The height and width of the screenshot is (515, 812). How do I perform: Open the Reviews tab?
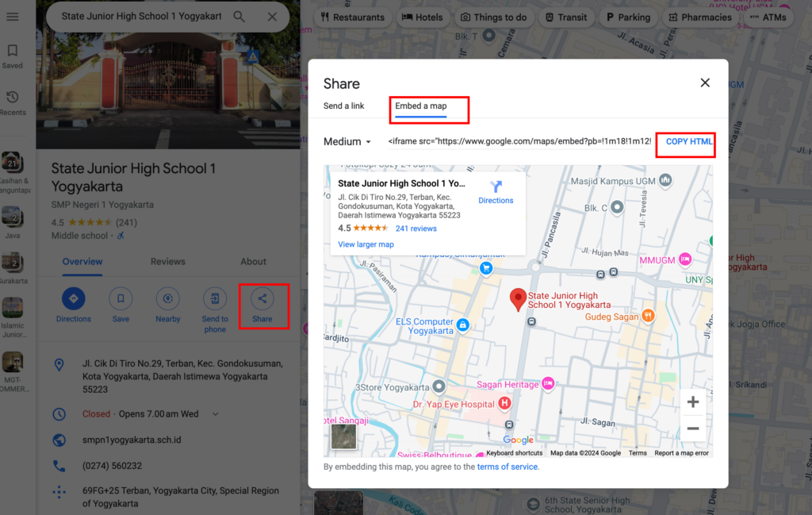(x=168, y=262)
